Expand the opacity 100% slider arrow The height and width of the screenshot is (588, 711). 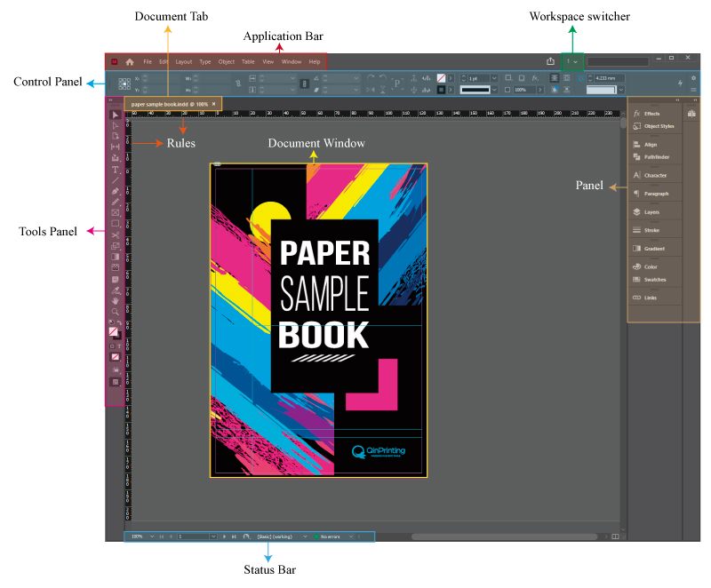coord(540,90)
